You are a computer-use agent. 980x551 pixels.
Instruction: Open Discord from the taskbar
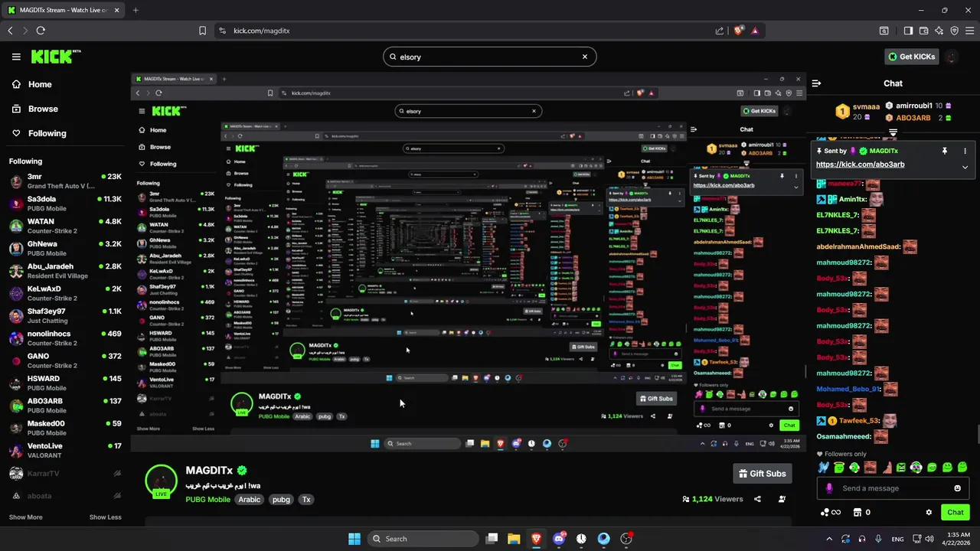point(559,539)
